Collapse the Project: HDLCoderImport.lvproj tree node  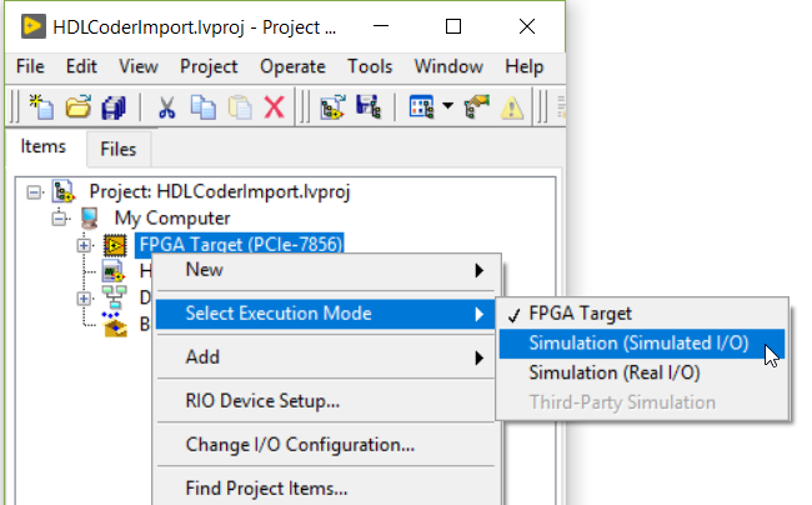(36, 191)
